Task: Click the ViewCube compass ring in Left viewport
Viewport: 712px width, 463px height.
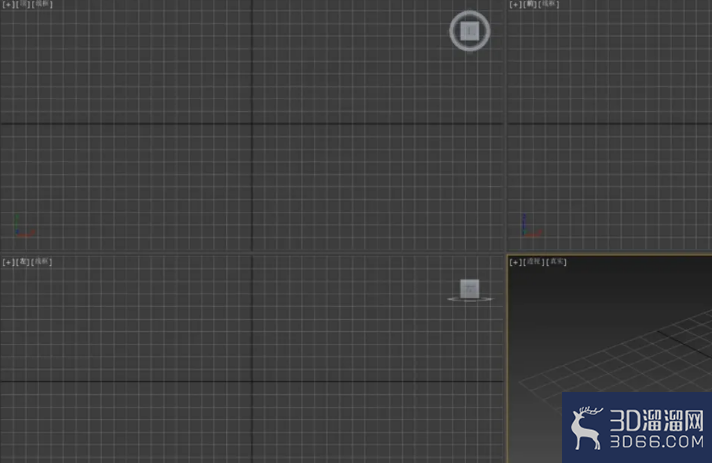Action: [470, 300]
